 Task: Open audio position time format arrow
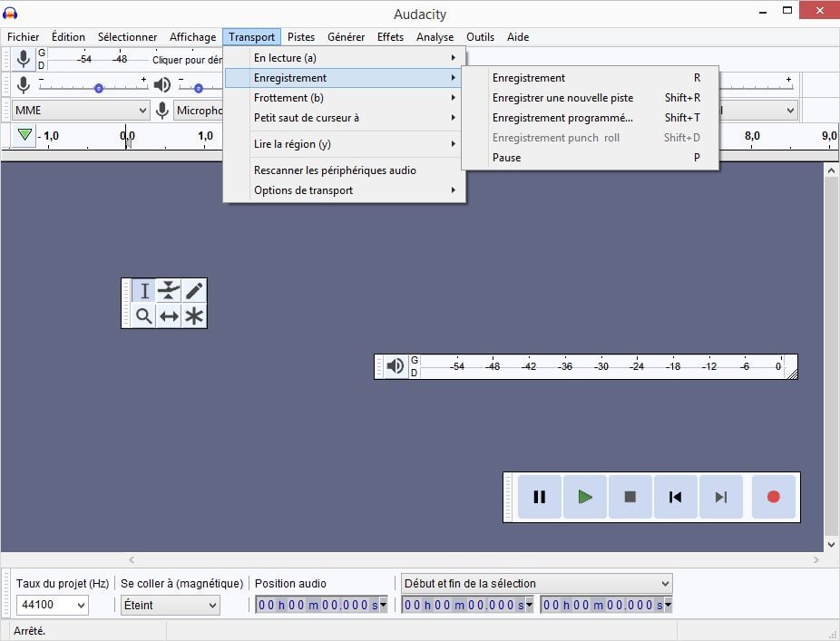click(384, 605)
